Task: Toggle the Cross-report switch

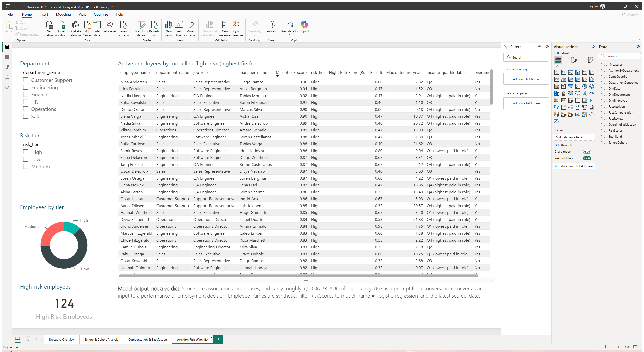Action: [x=587, y=152]
